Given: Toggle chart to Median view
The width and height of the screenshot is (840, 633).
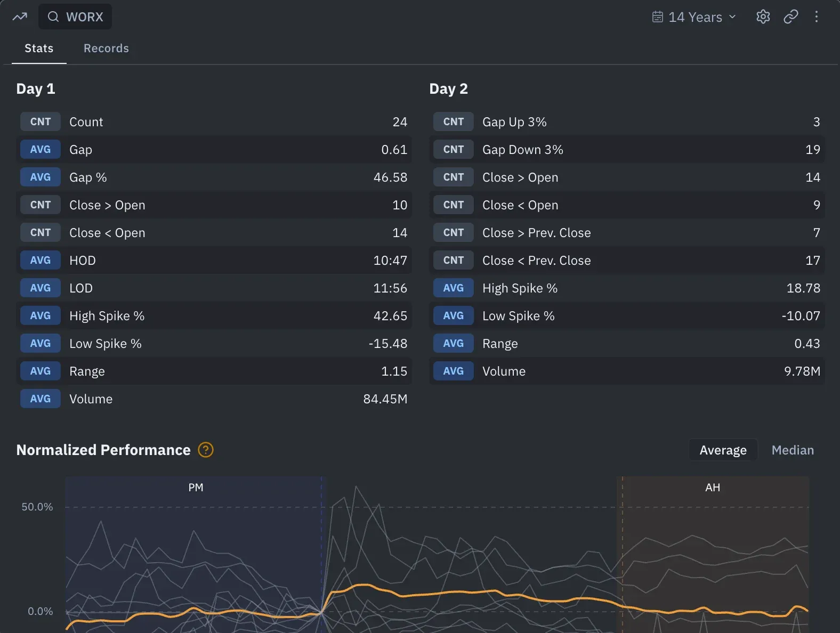Looking at the screenshot, I should pos(793,450).
